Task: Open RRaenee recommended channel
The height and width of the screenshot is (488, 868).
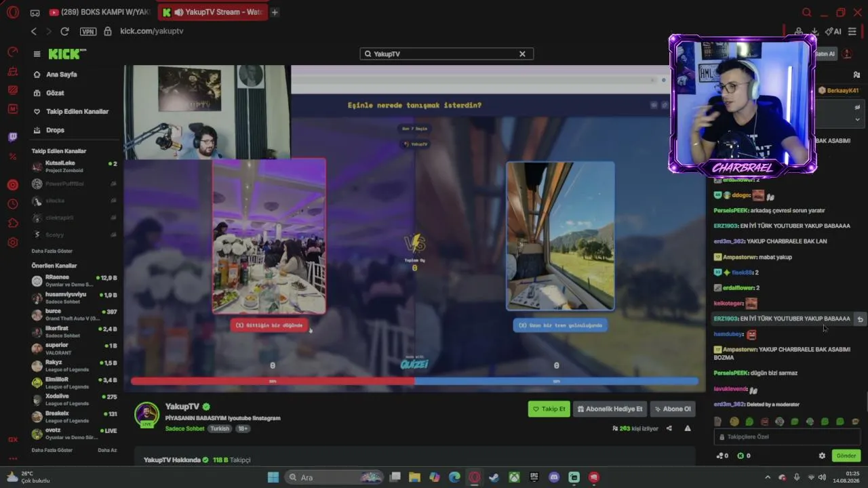Action: point(75,281)
